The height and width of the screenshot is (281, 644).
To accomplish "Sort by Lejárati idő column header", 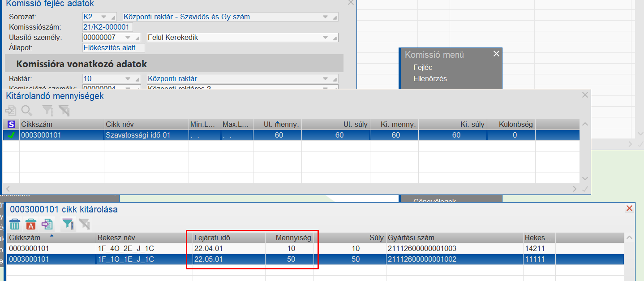I will (x=229, y=238).
